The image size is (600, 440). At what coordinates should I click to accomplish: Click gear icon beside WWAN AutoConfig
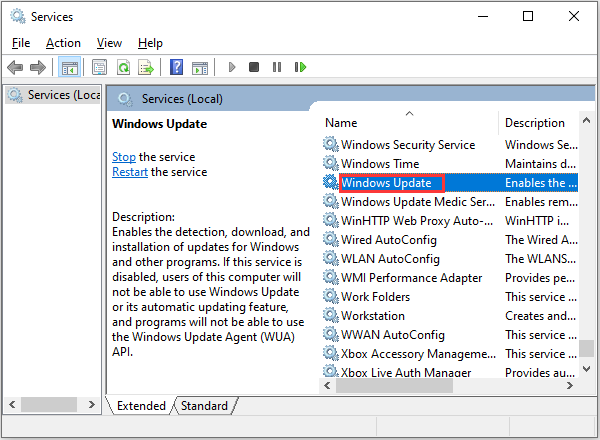click(331, 334)
